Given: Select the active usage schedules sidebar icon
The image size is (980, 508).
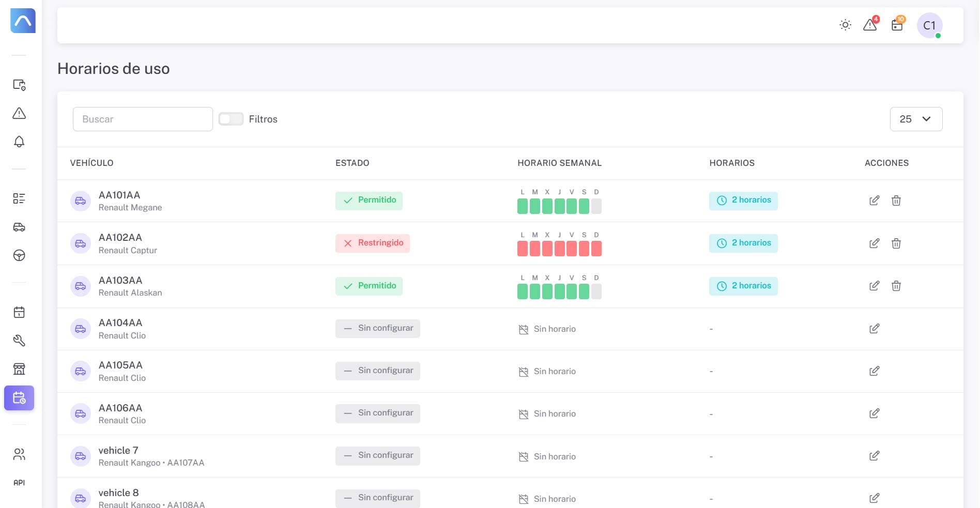Looking at the screenshot, I should [x=19, y=398].
